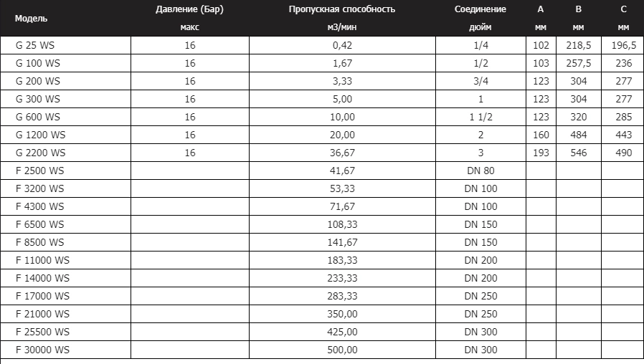This screenshot has height=364, width=644.
Task: Click the 500,00 capacity value
Action: [342, 350]
